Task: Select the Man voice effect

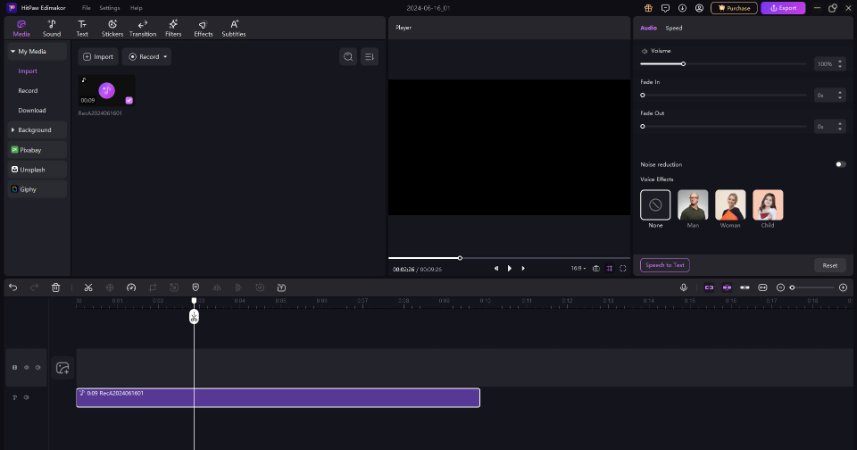Action: (x=692, y=209)
